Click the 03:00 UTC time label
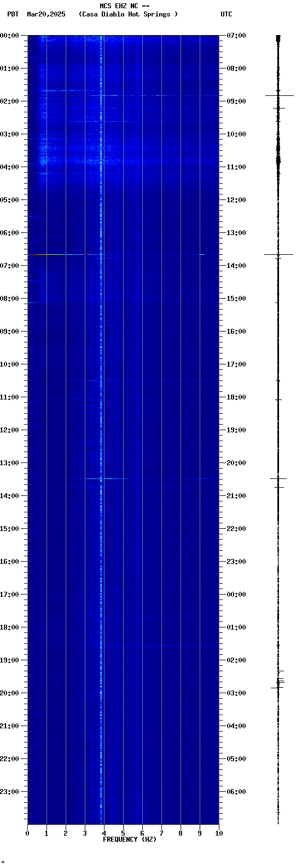 (236, 693)
